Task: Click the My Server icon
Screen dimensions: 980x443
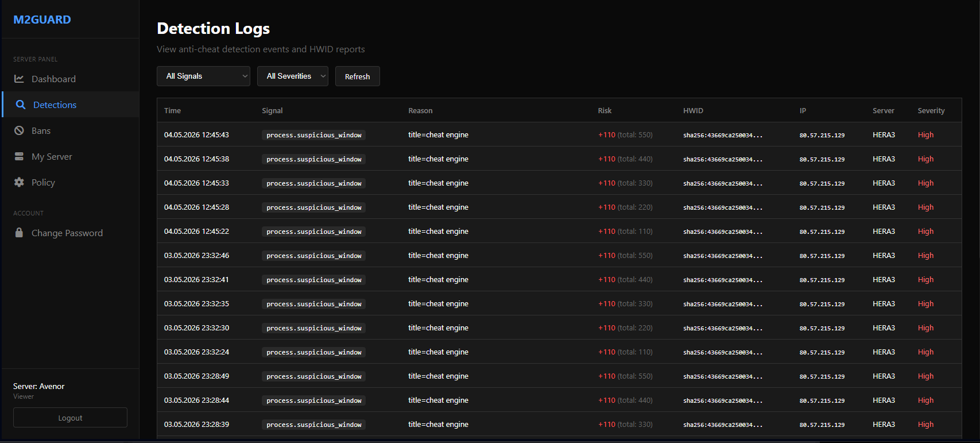Action: pos(19,156)
